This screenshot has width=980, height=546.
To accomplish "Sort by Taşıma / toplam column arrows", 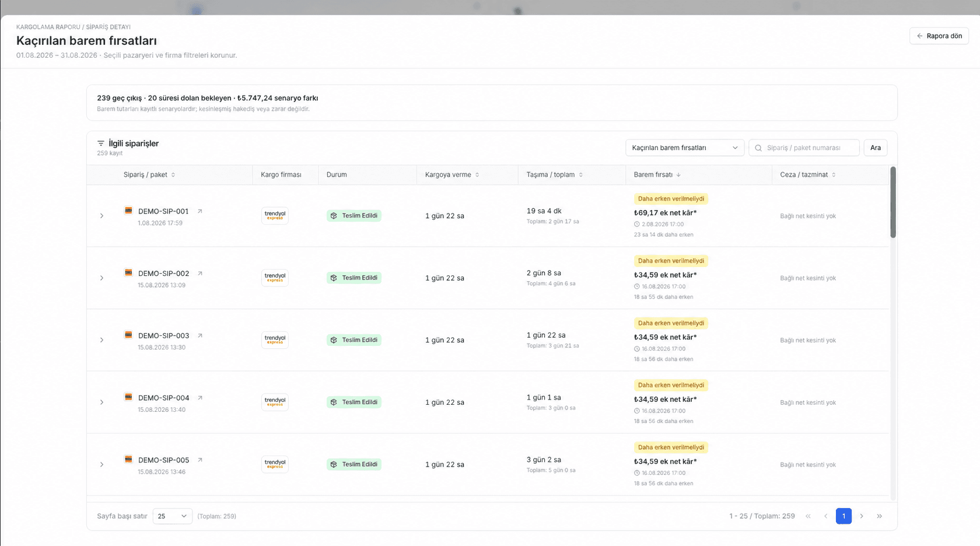I will coord(581,175).
